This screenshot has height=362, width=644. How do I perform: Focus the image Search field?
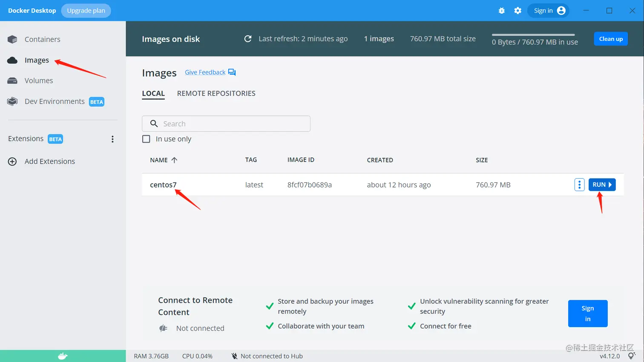(x=226, y=123)
